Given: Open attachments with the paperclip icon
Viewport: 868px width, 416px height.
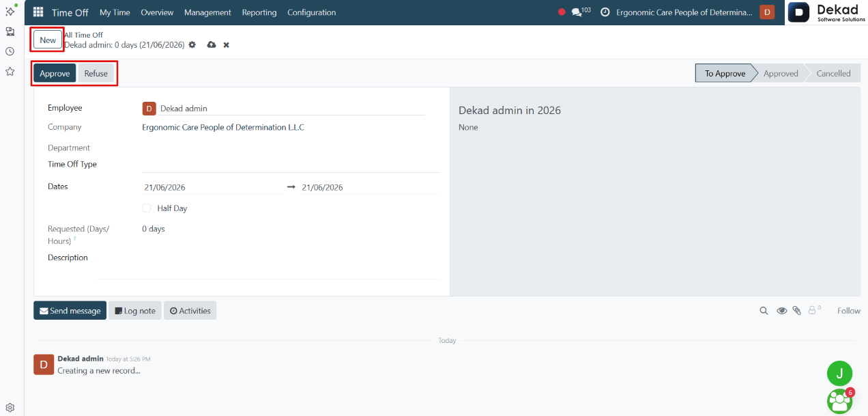Looking at the screenshot, I should click(x=796, y=311).
